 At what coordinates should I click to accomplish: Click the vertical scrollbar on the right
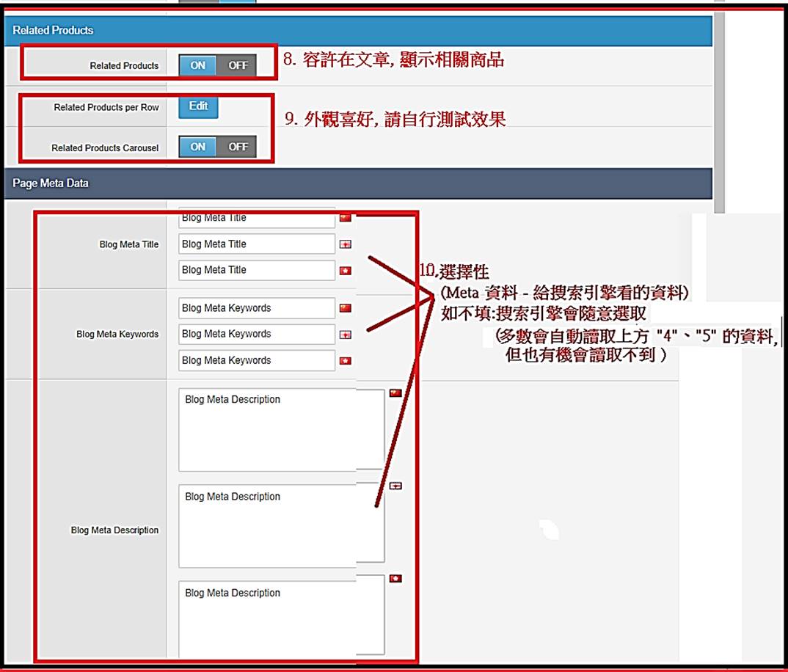pyautogui.click(x=718, y=110)
